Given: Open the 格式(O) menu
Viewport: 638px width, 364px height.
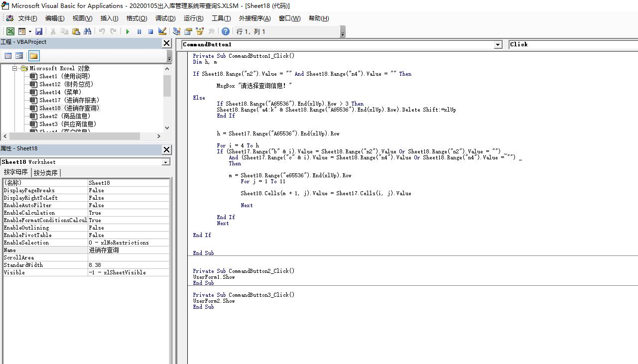Looking at the screenshot, I should coord(136,18).
